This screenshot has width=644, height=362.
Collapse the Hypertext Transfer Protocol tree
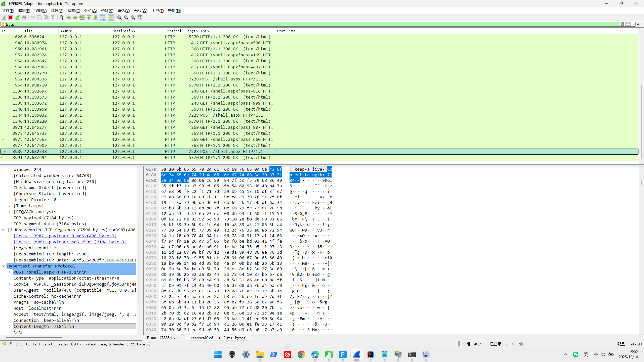3,266
